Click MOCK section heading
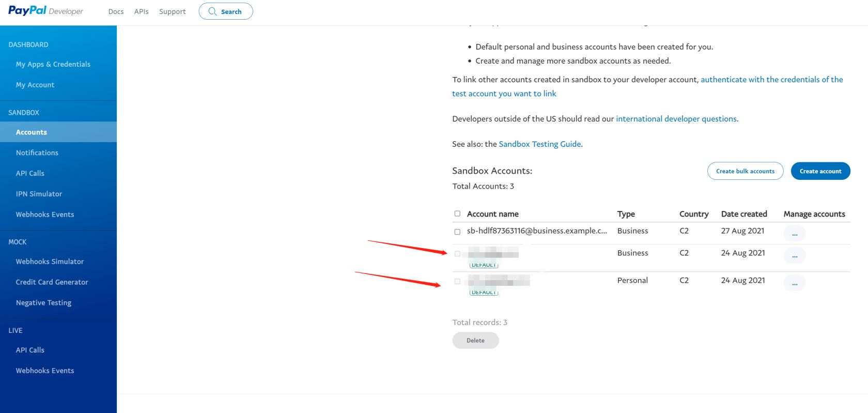Screen dimensions: 868x413 (x=18, y=242)
